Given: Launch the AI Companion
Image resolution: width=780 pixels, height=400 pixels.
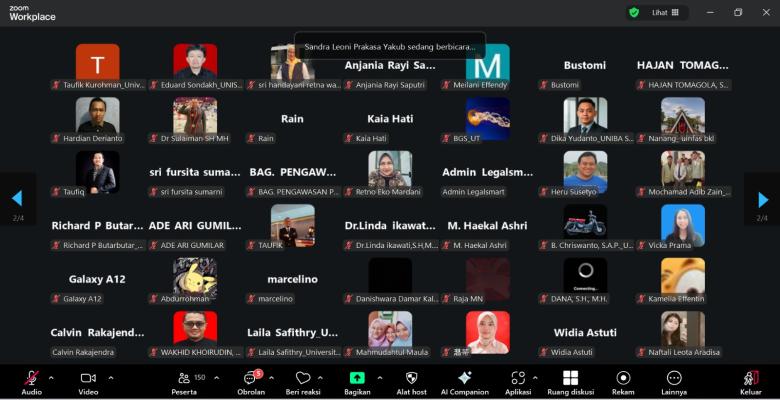Looking at the screenshot, I should [464, 378].
